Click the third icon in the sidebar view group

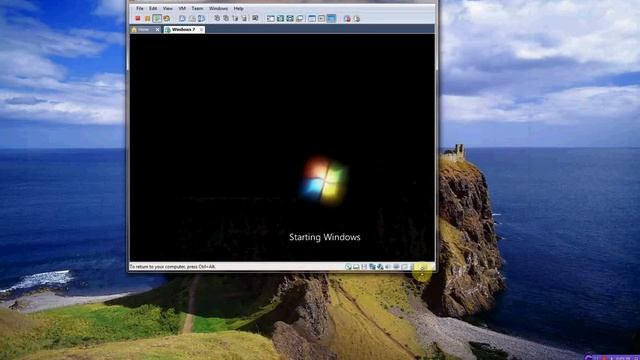[290, 18]
